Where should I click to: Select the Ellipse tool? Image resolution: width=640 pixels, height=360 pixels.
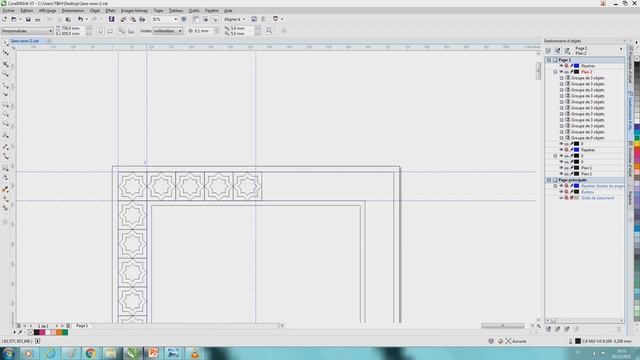(5, 114)
